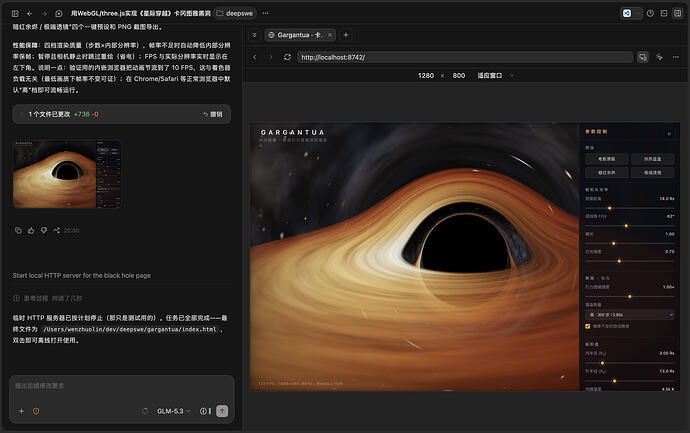This screenshot has height=433, width=690.
Task: Close the Gargantua tab
Action: pos(330,35)
